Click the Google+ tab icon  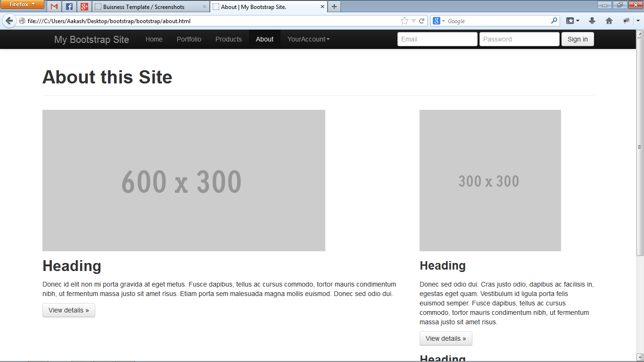[84, 7]
